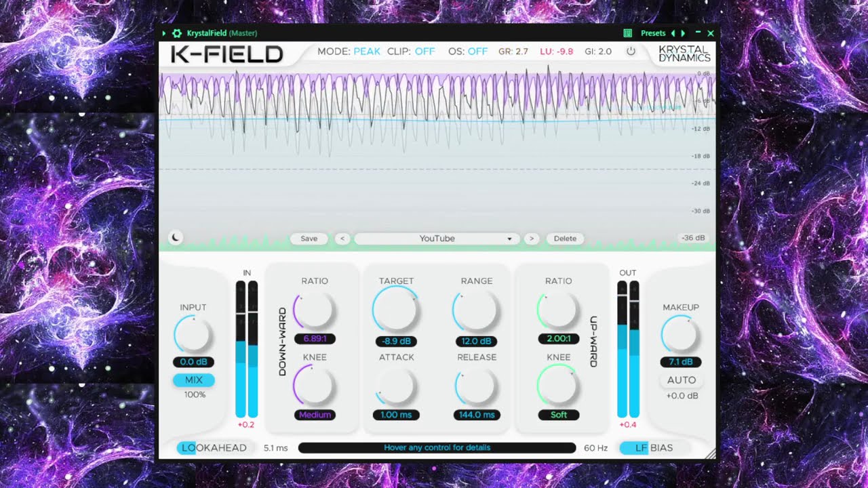Viewport: 868px width, 488px height.
Task: Click the 6.89:1 ratio value field
Action: 315,339
